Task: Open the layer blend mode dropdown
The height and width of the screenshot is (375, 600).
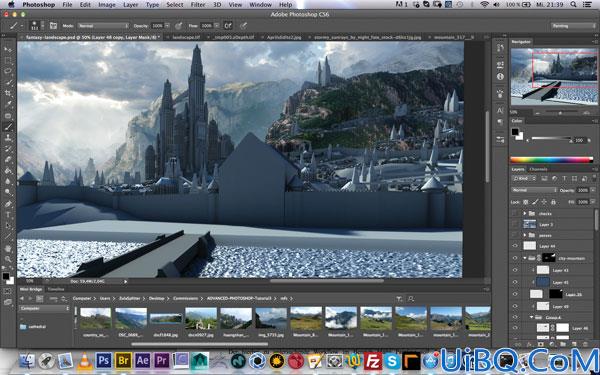Action: pos(534,190)
